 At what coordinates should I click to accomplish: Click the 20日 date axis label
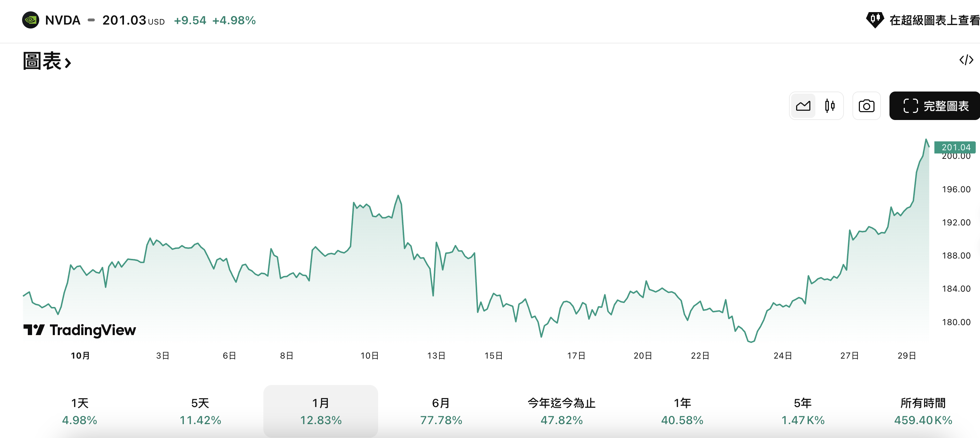click(x=643, y=355)
